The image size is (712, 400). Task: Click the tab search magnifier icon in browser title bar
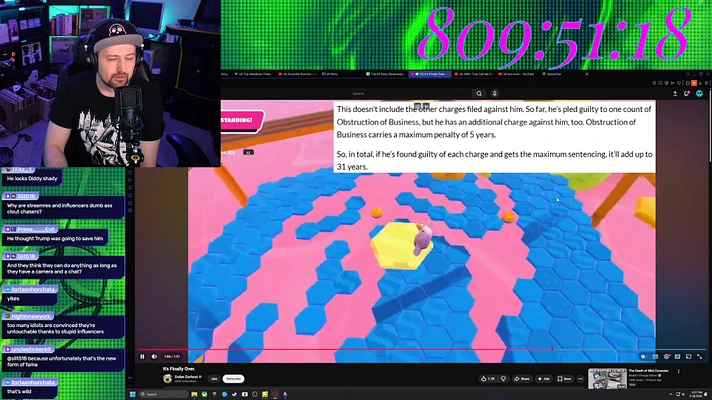click(x=687, y=74)
